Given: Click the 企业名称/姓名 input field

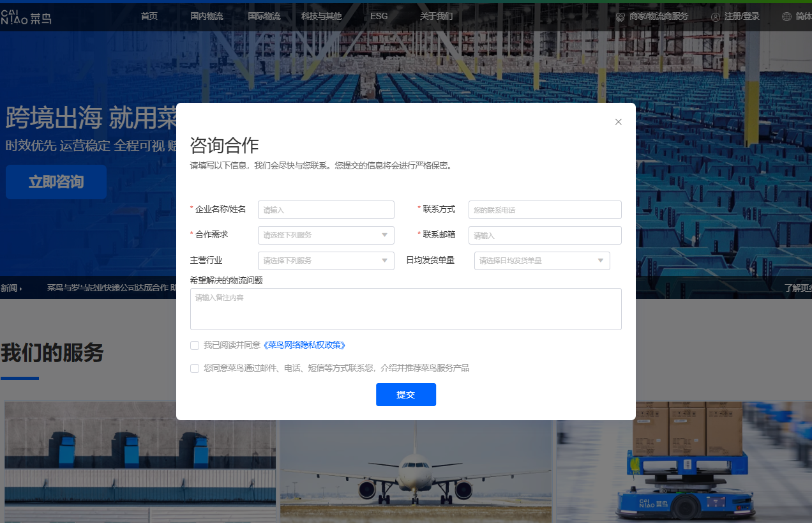Looking at the screenshot, I should pyautogui.click(x=326, y=209).
